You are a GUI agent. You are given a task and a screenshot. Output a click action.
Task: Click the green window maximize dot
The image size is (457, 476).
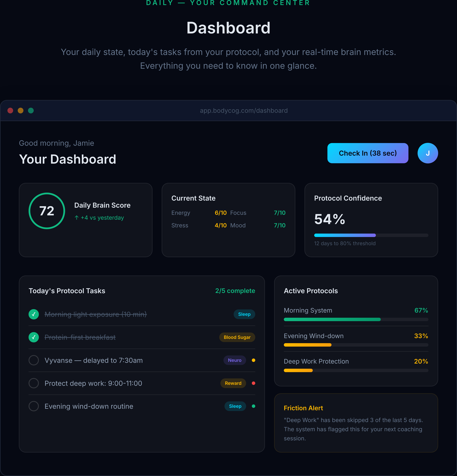pyautogui.click(x=31, y=111)
